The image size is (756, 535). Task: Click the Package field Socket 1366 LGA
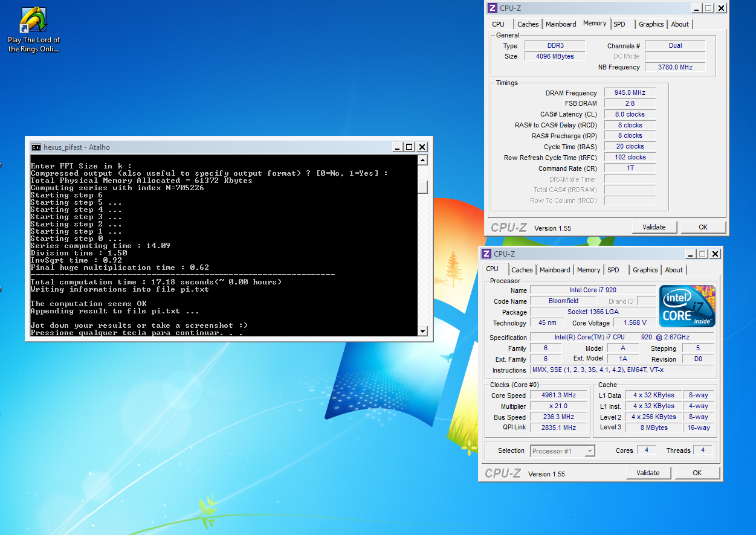coord(593,312)
